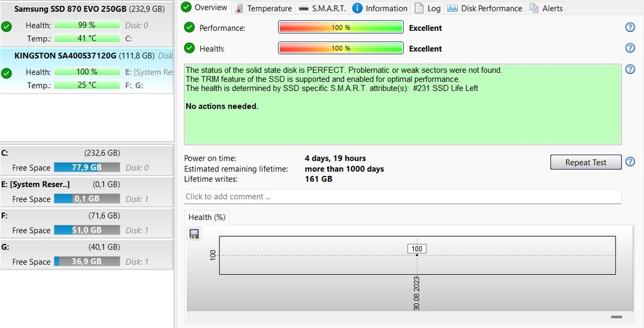Click the G: 36,9 GB free space bar

pyautogui.click(x=87, y=261)
